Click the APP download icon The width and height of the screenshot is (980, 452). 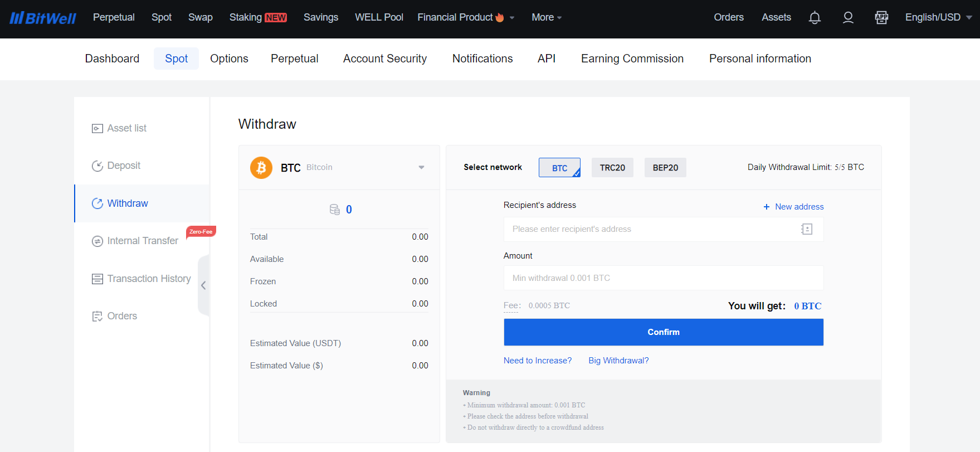881,18
